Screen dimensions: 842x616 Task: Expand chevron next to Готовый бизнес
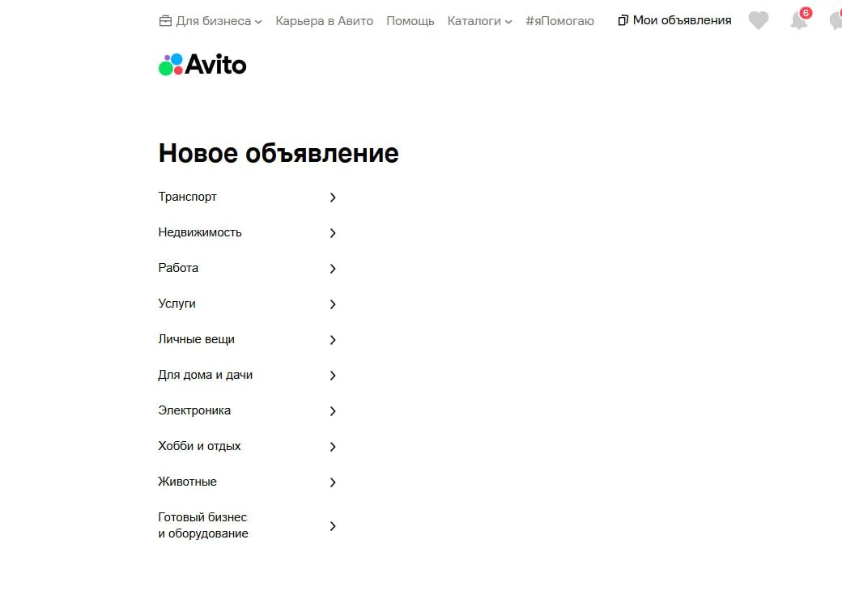click(x=333, y=526)
